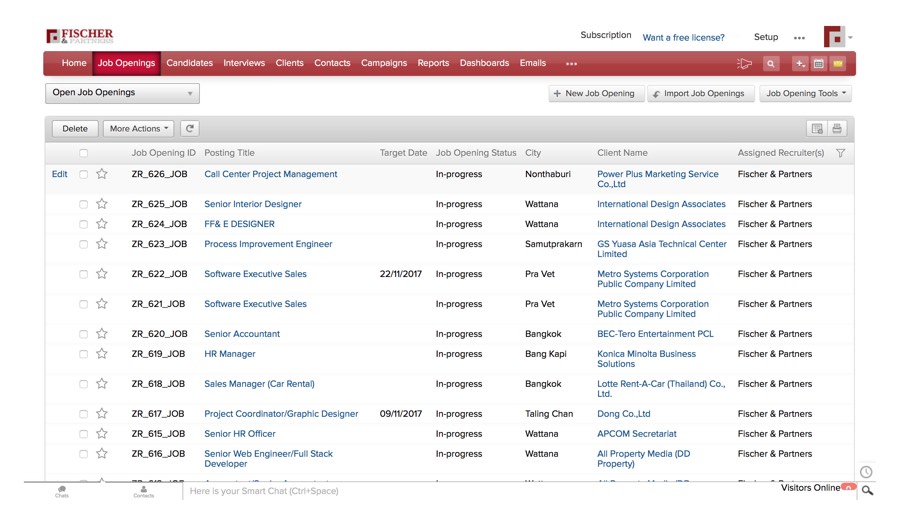Open the Subscription link

tap(606, 35)
